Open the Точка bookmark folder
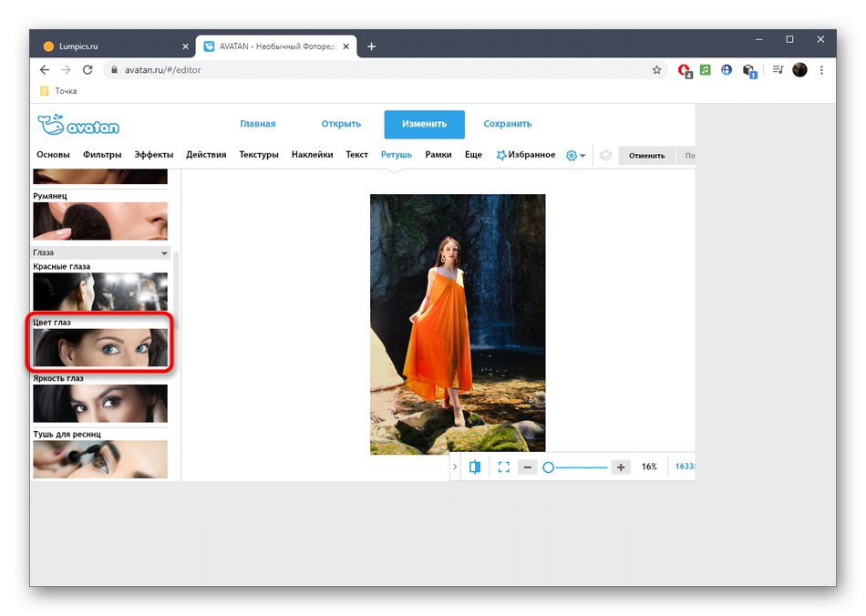Screen dimensions: 866x616 click(x=58, y=91)
